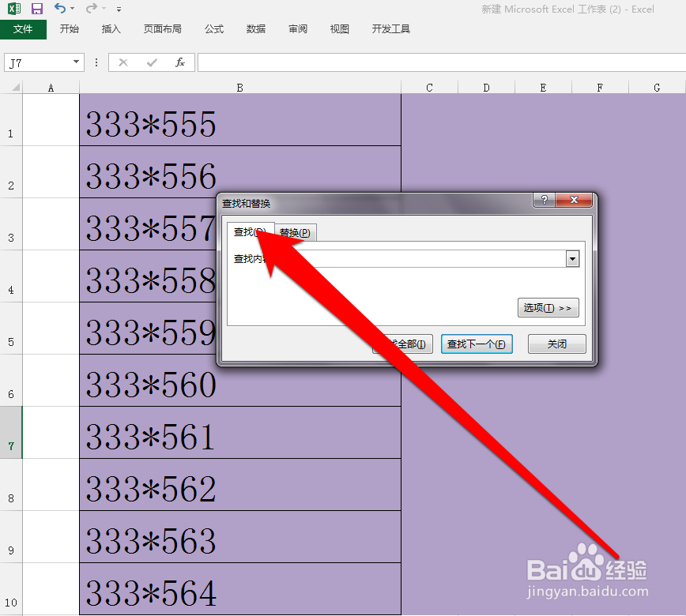The image size is (686, 616).
Task: Switch to the 开发工具 ribbon tab
Action: click(x=391, y=29)
